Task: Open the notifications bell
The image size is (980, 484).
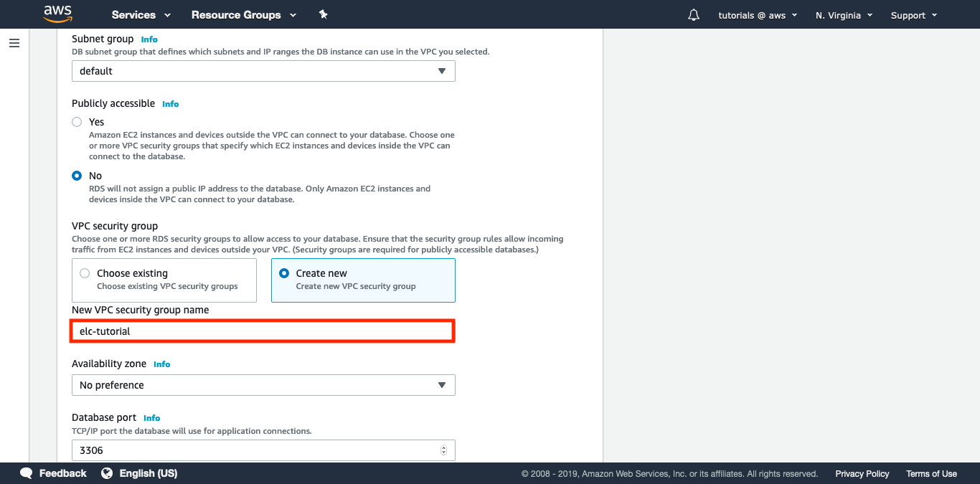Action: (693, 15)
